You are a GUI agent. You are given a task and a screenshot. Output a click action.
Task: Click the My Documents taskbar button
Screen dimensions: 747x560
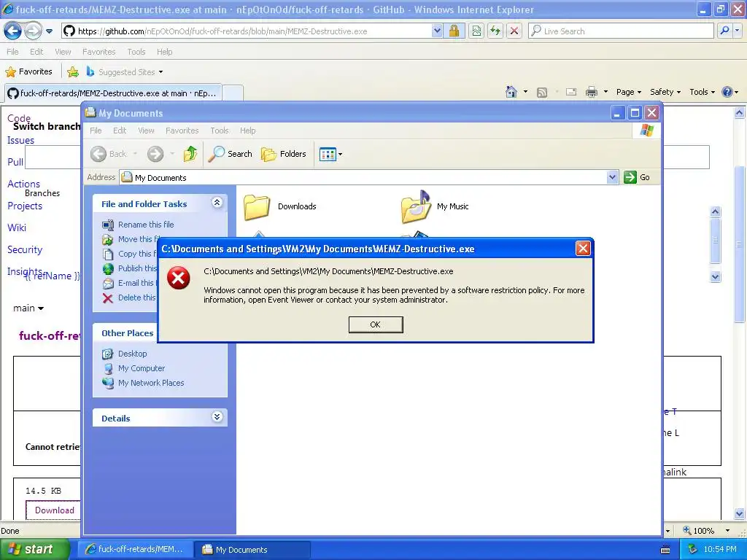(x=253, y=550)
